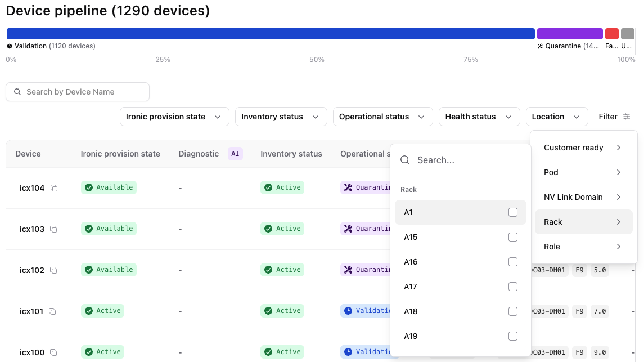Copy device name icx104

point(54,188)
